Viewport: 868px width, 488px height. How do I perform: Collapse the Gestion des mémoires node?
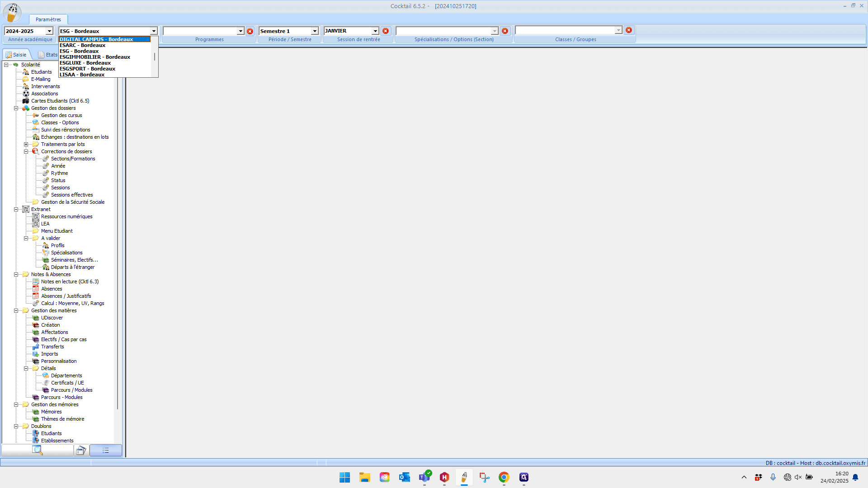16,404
